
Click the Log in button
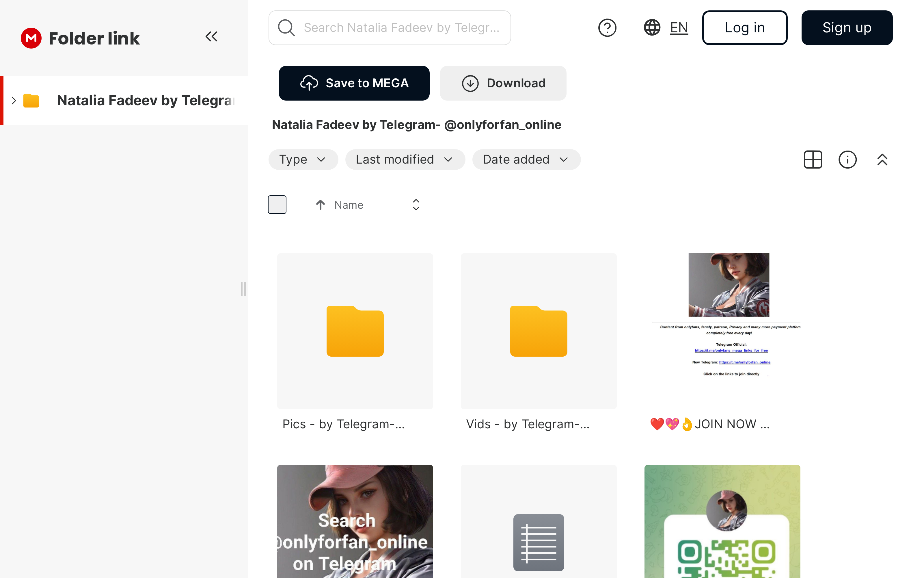[x=745, y=27]
